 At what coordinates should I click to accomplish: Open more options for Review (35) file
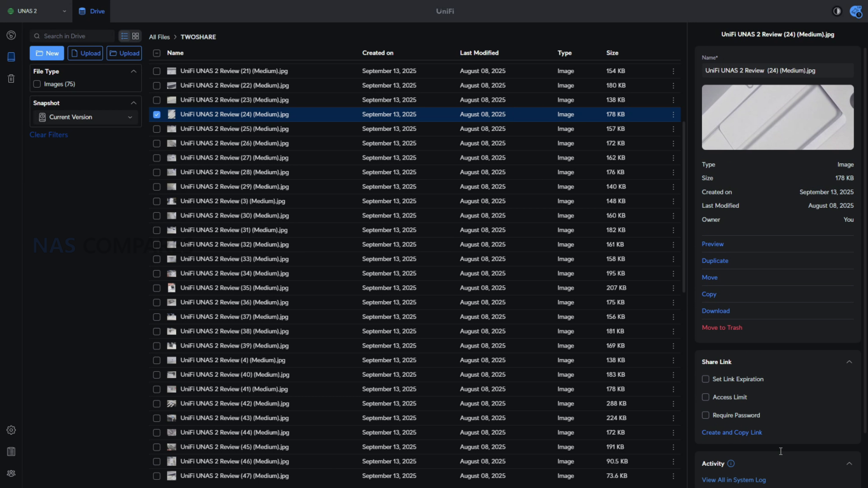click(x=673, y=288)
